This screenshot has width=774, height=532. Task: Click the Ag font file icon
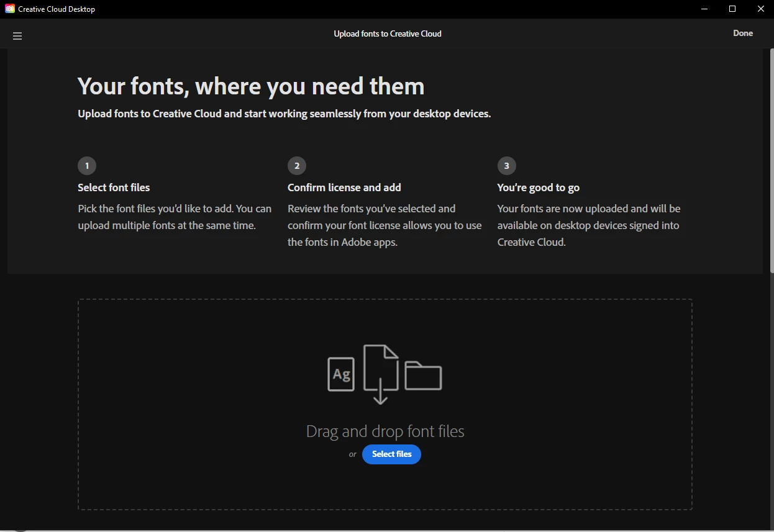pyautogui.click(x=341, y=374)
